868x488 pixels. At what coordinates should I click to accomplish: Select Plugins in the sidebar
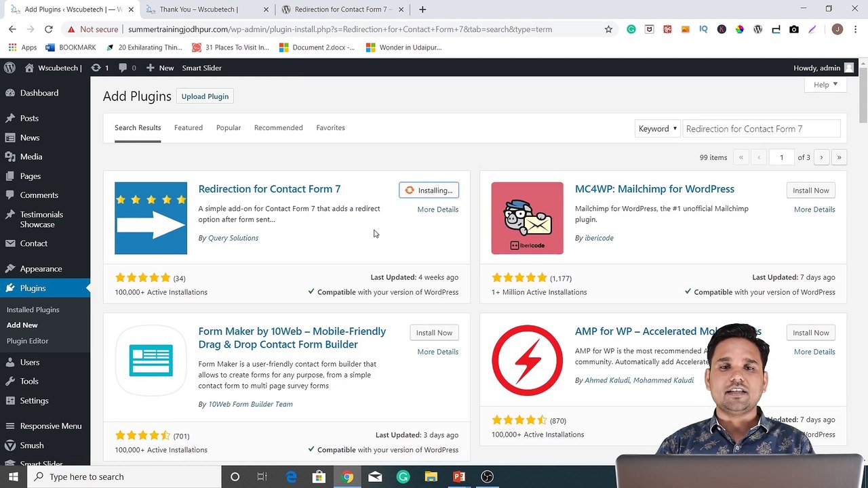(x=45, y=288)
